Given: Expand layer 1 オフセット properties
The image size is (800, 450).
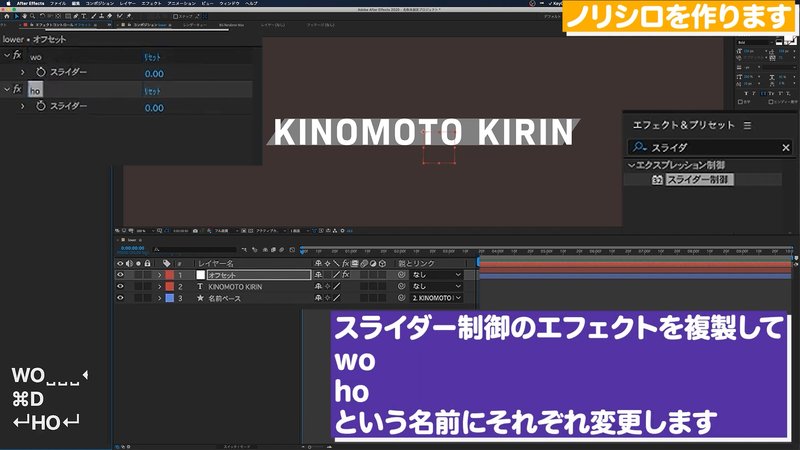Looking at the screenshot, I should 159,275.
